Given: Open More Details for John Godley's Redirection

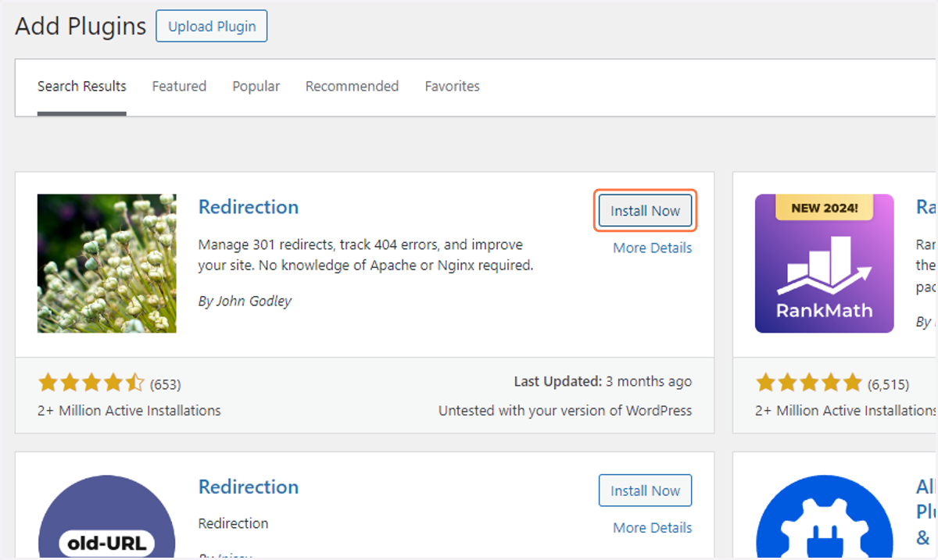Looking at the screenshot, I should coord(653,248).
